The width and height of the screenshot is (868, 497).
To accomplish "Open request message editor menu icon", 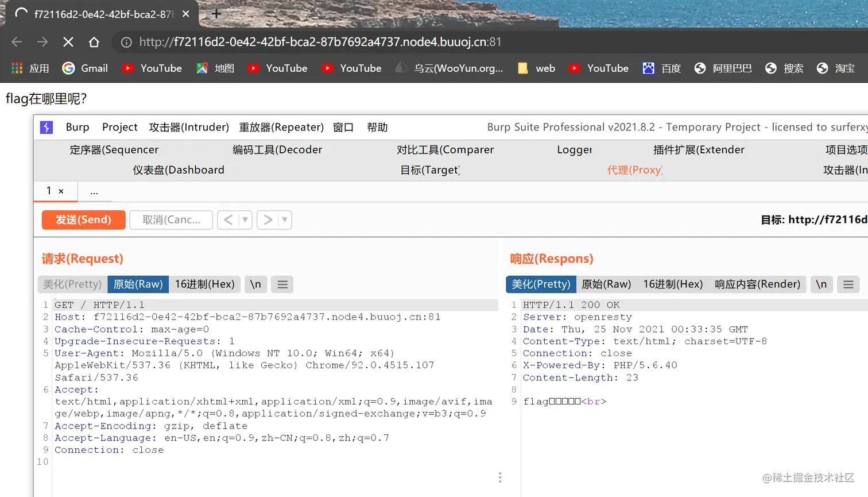I will click(x=282, y=284).
